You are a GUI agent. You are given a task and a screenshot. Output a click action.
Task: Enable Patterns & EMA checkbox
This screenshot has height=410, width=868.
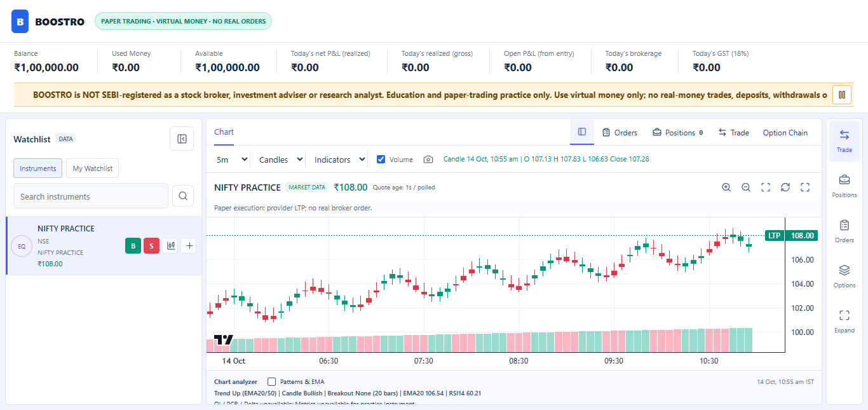(272, 381)
